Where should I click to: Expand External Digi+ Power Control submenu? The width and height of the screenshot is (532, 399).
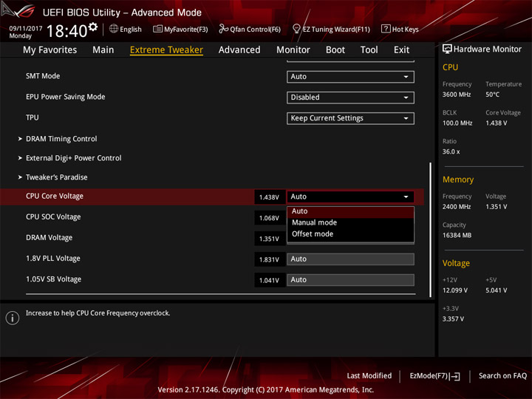73,158
